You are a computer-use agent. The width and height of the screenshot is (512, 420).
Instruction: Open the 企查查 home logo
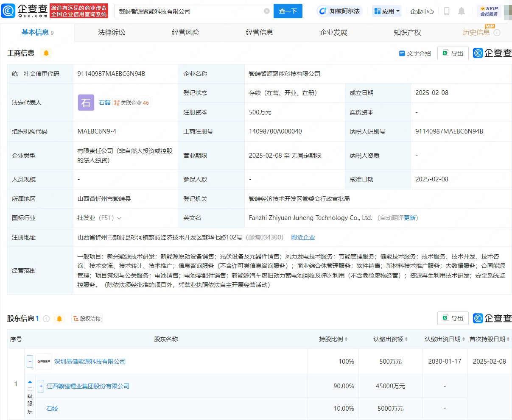pos(25,11)
